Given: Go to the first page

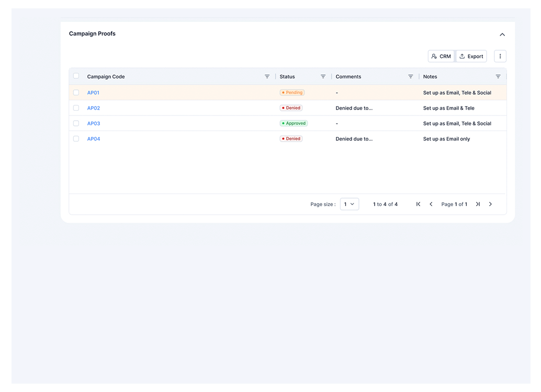Looking at the screenshot, I should 418,204.
